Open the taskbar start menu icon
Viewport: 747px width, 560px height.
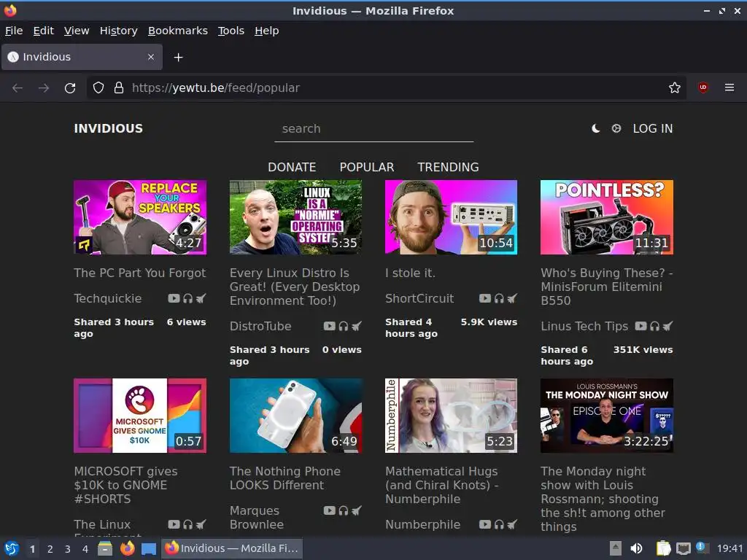(x=12, y=548)
